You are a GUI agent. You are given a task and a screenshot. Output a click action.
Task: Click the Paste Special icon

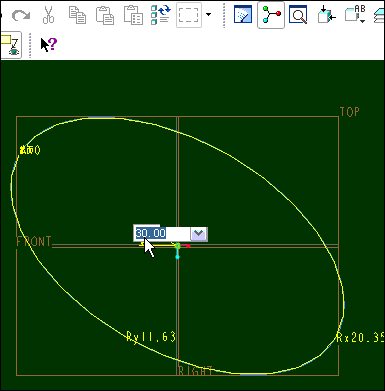[x=133, y=15]
